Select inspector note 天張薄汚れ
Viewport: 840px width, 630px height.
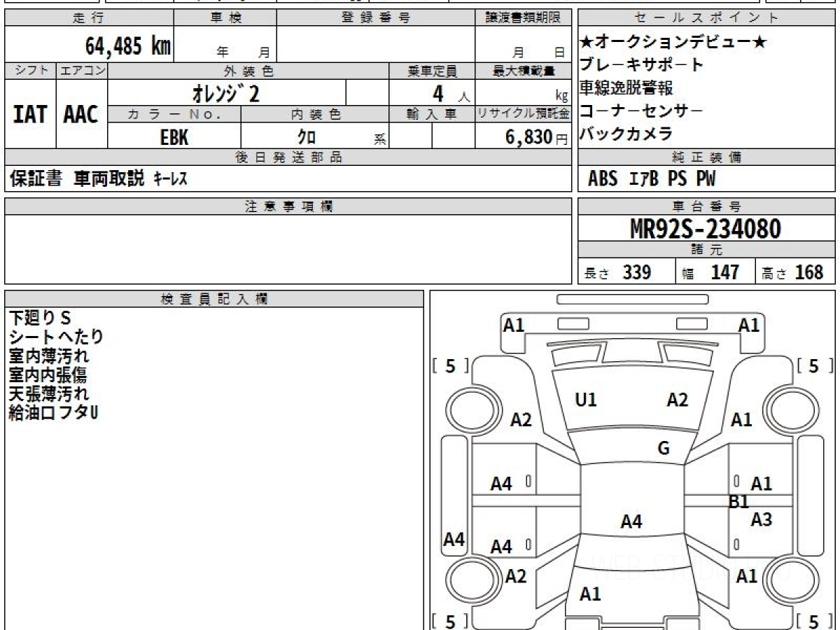(x=48, y=393)
